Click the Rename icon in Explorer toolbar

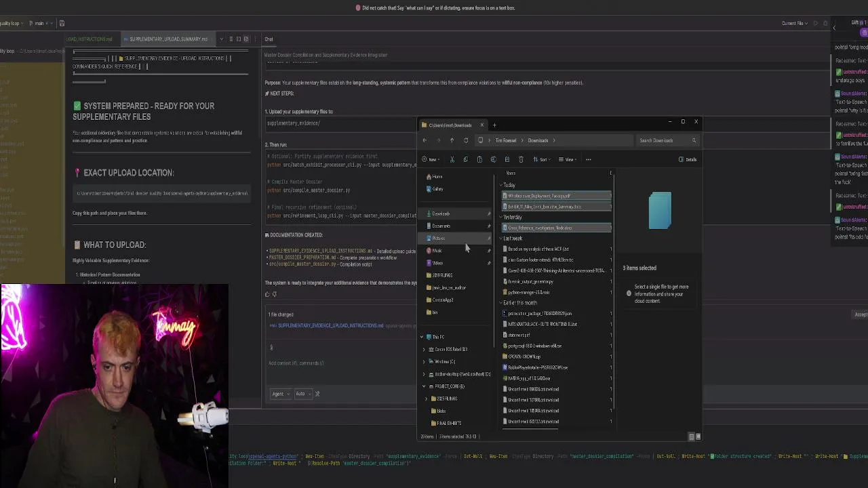[x=493, y=159]
